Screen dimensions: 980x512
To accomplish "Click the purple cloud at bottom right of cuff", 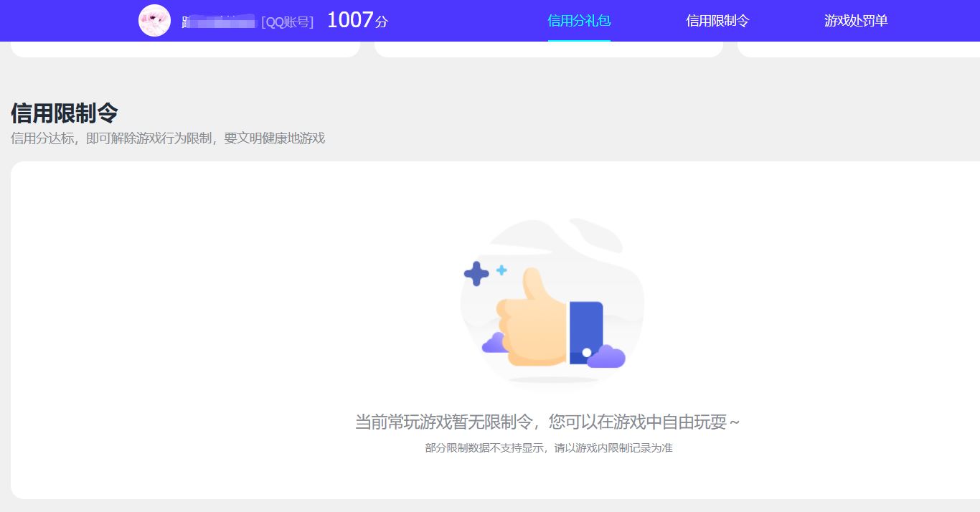I will [x=607, y=356].
